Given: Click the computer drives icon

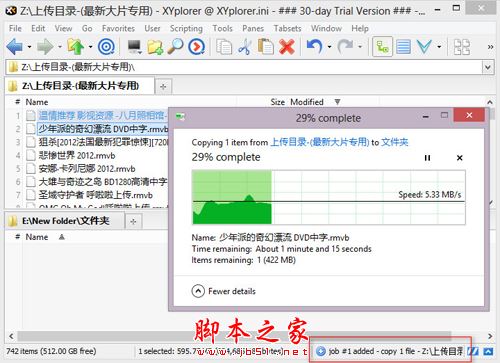Looking at the screenshot, I should pos(135,47).
